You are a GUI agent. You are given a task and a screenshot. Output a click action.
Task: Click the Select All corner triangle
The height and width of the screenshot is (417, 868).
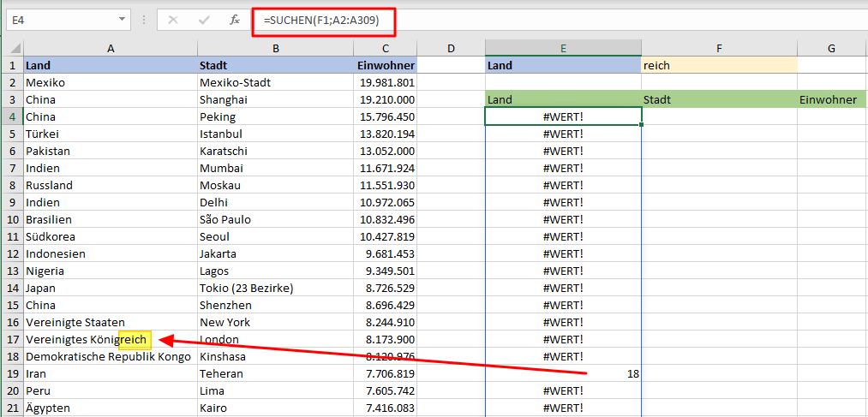point(11,49)
